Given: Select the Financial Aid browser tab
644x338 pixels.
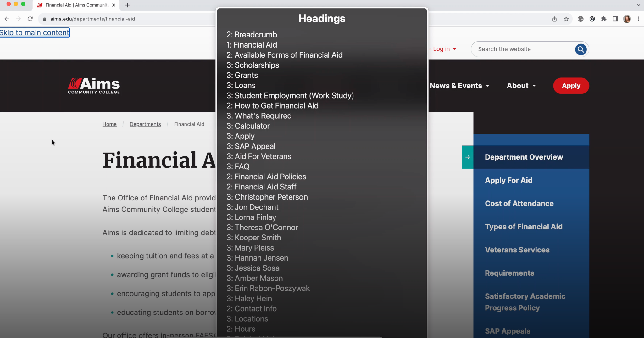Looking at the screenshot, I should [x=75, y=5].
